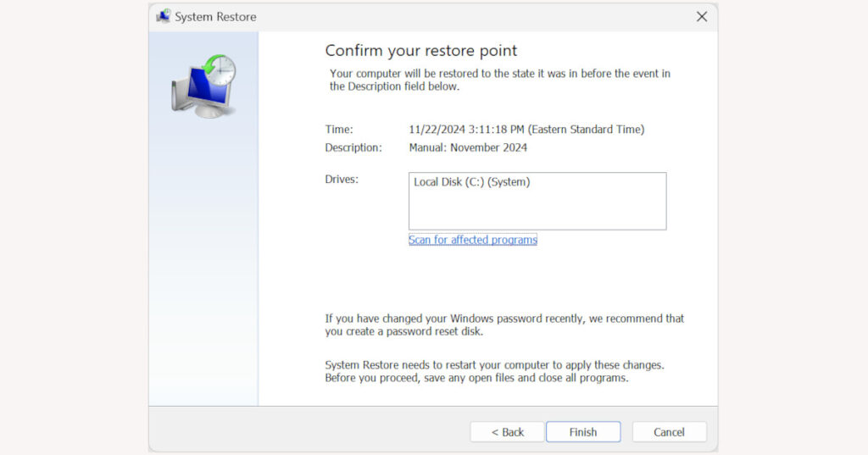Click the Confirm your restore point heading
This screenshot has width=868, height=455.
click(x=420, y=51)
